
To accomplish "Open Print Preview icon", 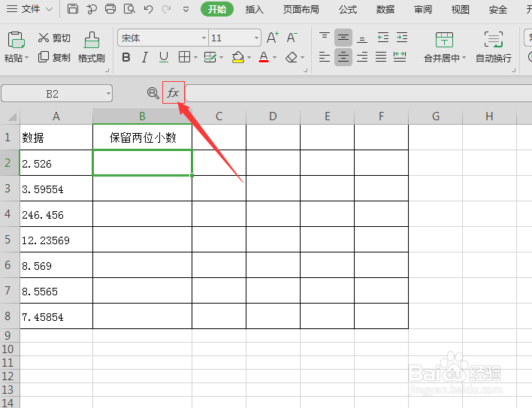I will (x=129, y=8).
